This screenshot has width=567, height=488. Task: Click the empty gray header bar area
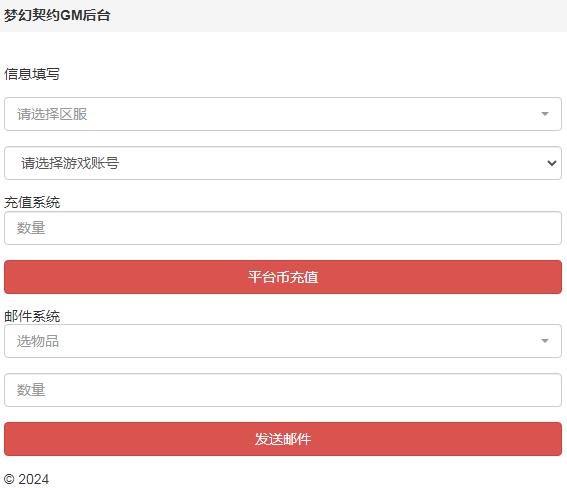tap(338, 16)
